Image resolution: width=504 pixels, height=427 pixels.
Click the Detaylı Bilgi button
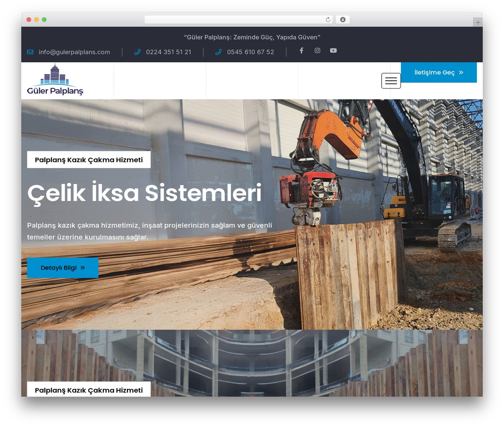(x=63, y=268)
